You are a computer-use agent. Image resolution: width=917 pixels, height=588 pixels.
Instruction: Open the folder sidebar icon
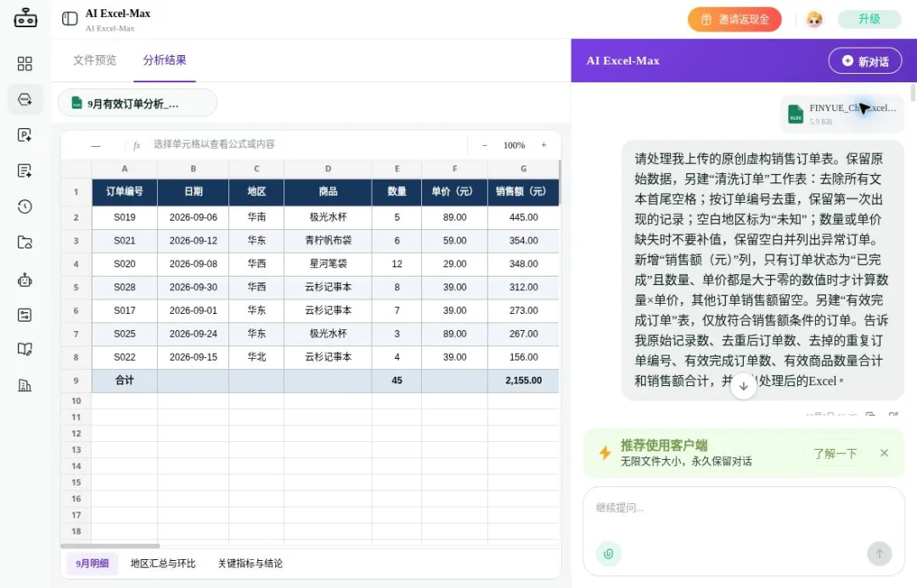coord(25,242)
